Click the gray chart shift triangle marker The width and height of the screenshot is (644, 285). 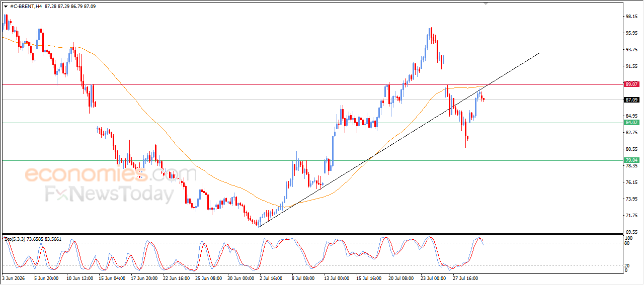(486, 3)
